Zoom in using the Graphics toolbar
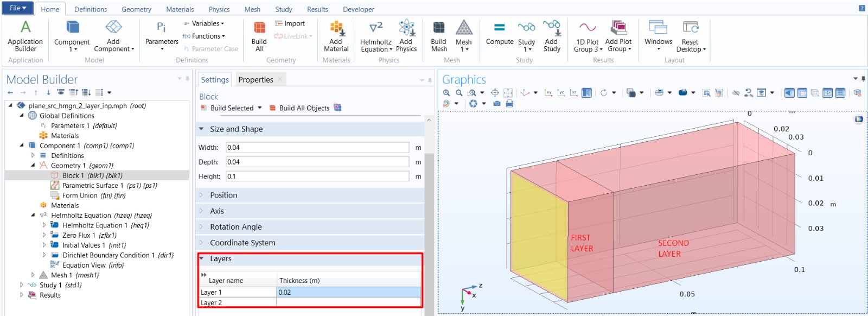 446,93
